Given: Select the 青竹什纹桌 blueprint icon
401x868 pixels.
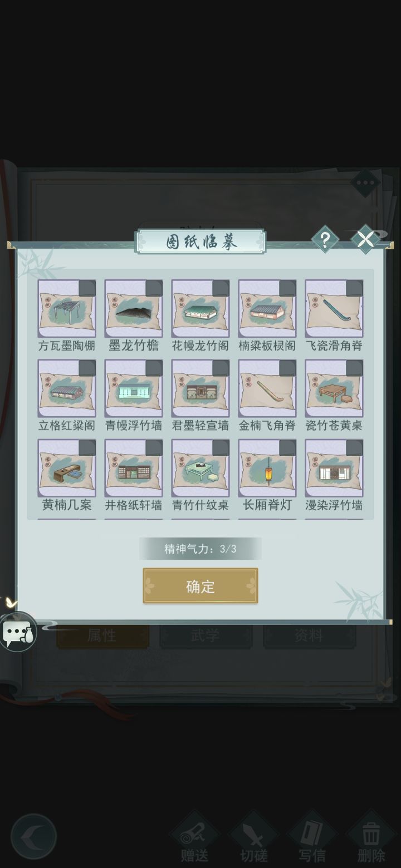Looking at the screenshot, I should point(200,468).
